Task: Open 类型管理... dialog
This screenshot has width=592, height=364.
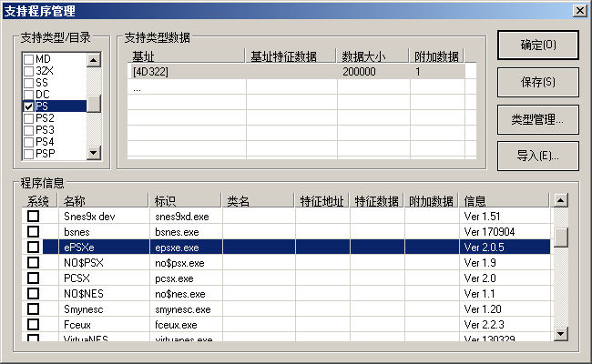Action: 537,118
